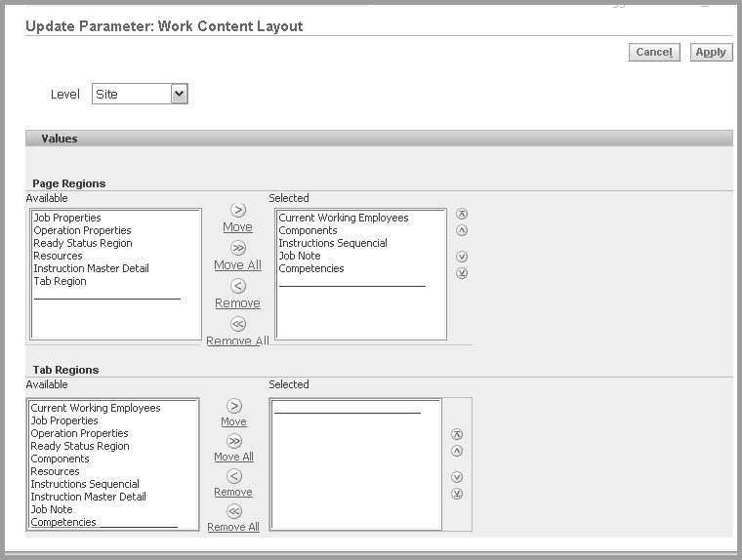
Task: Select Current Working Employees in Page Regions Selected
Action: tap(344, 218)
